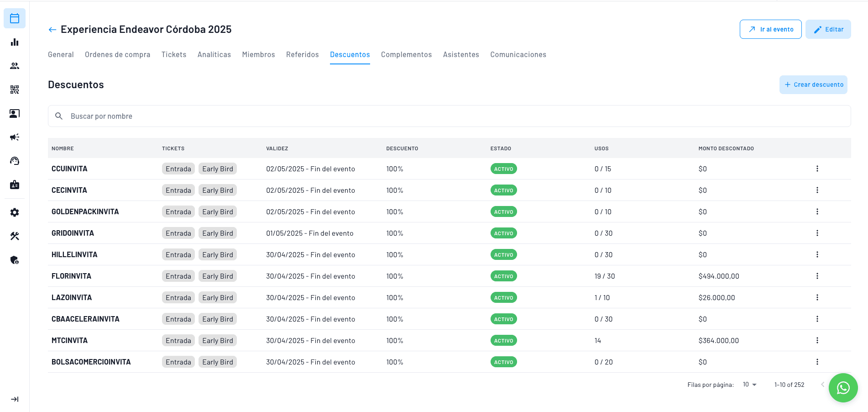Open the WhatsApp chat bubble

(843, 388)
